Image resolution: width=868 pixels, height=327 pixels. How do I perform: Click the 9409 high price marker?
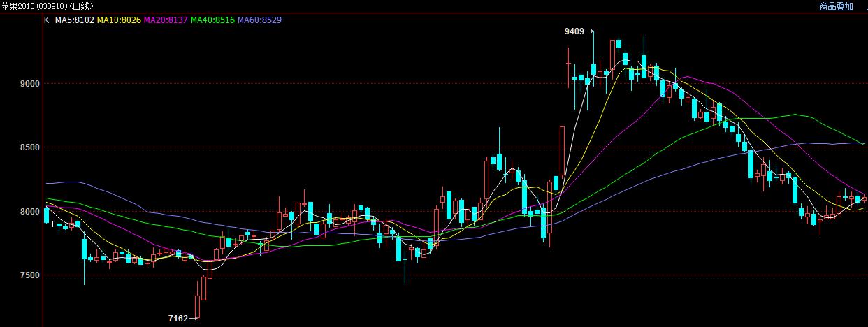click(574, 31)
